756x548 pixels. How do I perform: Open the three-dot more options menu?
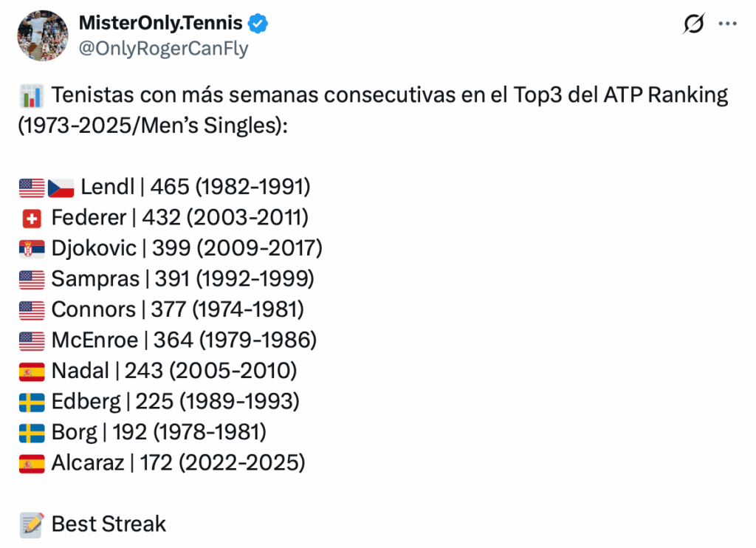tap(728, 24)
